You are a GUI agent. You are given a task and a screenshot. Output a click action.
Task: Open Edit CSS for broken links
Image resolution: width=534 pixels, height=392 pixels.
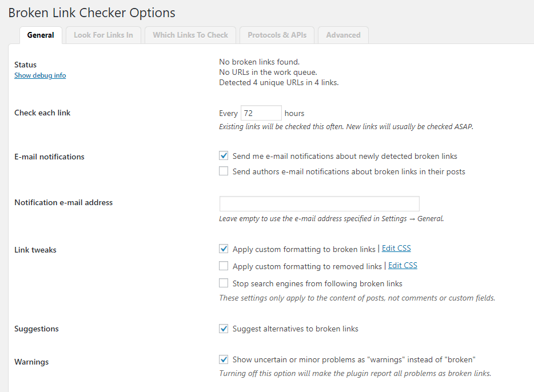point(396,249)
